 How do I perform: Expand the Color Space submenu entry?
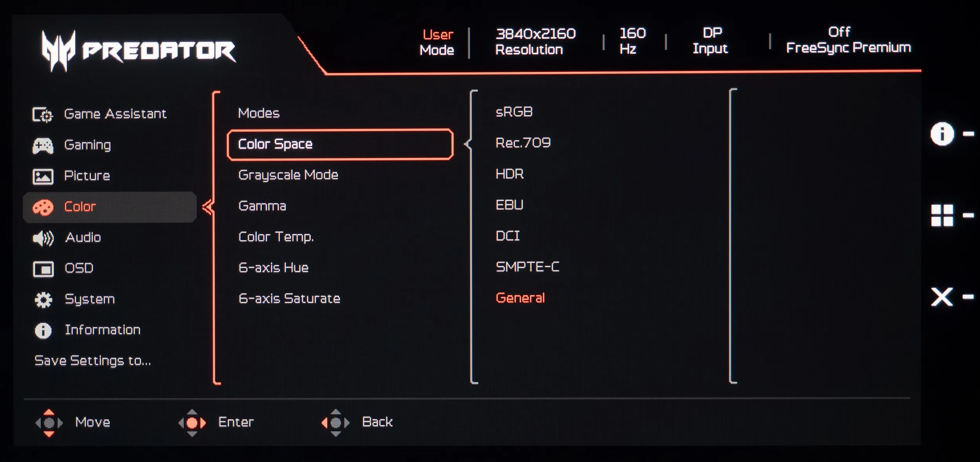click(340, 144)
